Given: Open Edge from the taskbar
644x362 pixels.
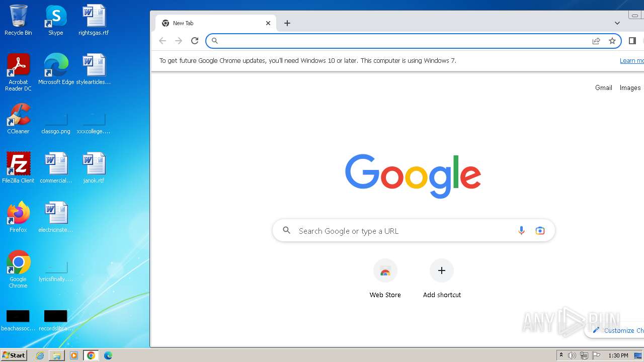Looking at the screenshot, I should (108, 355).
